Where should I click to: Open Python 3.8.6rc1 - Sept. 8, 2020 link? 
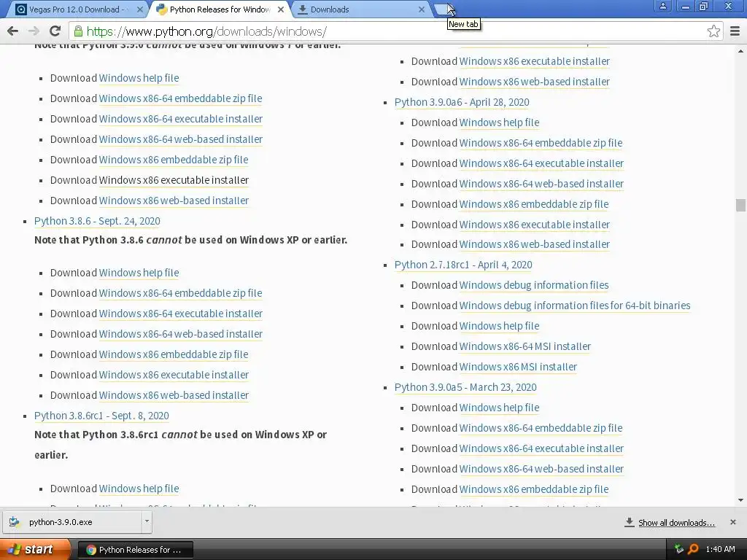pos(101,416)
